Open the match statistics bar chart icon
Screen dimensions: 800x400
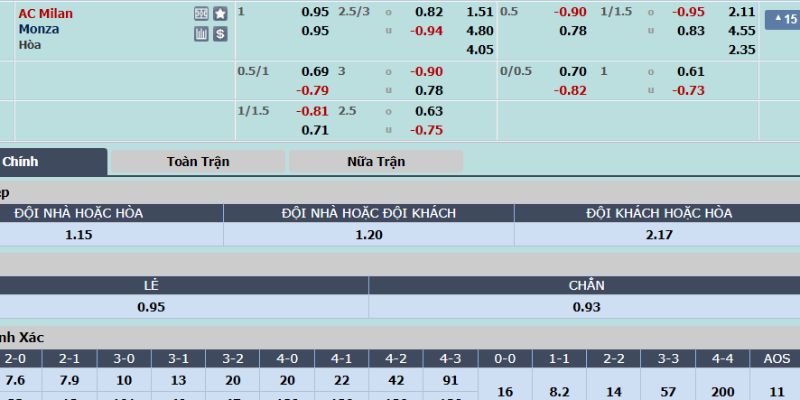(x=201, y=34)
